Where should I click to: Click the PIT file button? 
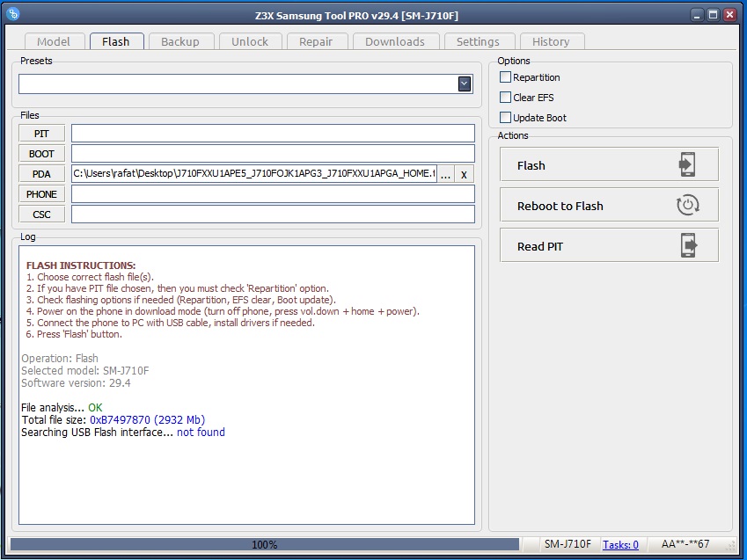42,134
